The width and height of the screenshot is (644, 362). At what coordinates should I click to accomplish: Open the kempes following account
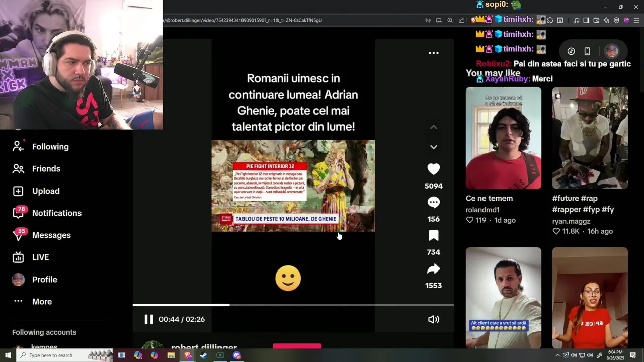(x=44, y=346)
